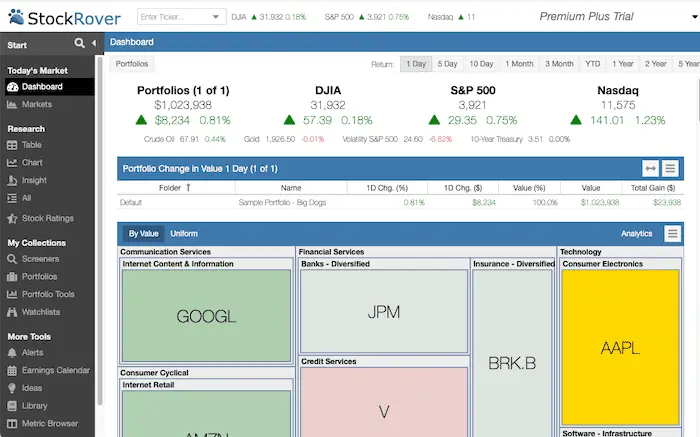Viewport: 700px width, 437px height.
Task: Click the expand-width arrows icon in Portfolio Change panel
Action: (x=650, y=168)
